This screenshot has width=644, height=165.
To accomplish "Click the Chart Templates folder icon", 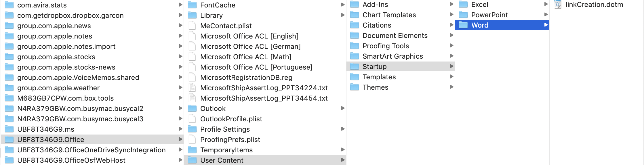I will click(355, 15).
